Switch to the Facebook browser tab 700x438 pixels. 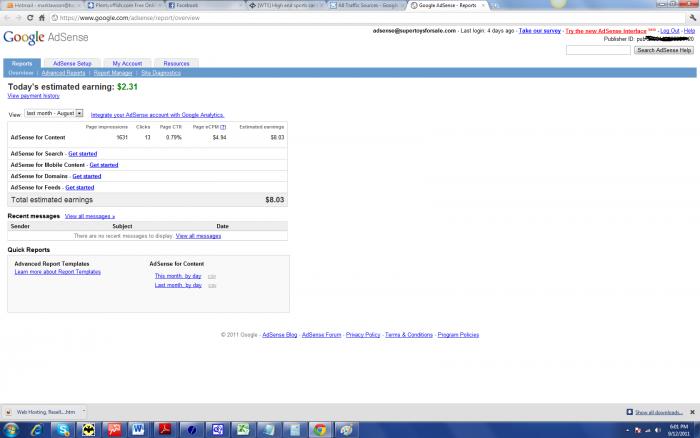[203, 5]
